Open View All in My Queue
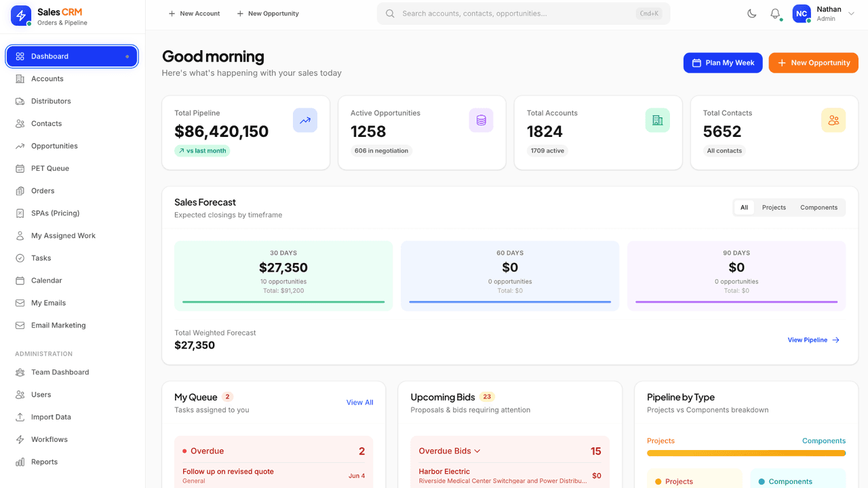868x488 pixels. [x=359, y=402]
